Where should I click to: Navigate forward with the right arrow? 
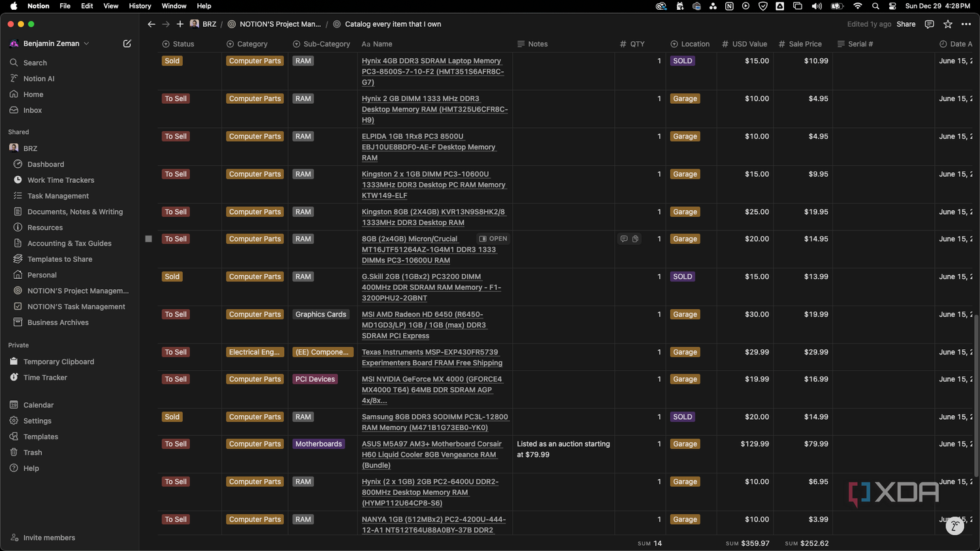tap(166, 24)
